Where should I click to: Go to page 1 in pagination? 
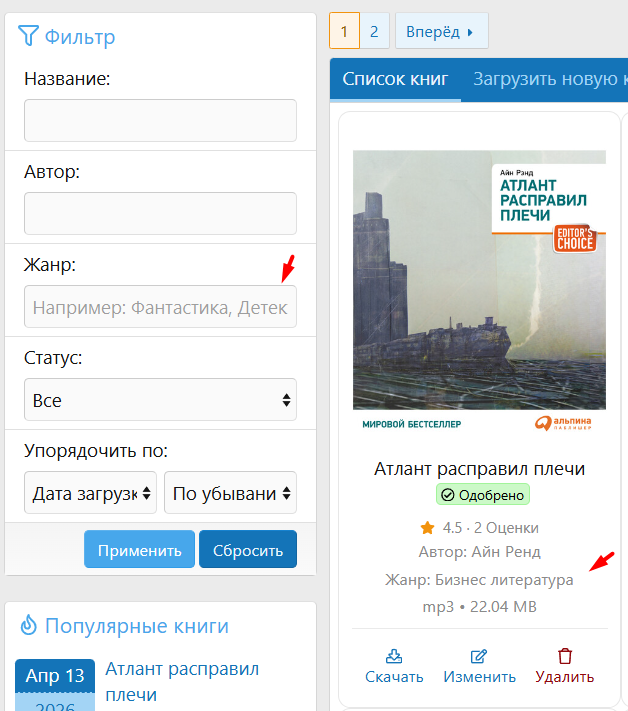tap(345, 31)
